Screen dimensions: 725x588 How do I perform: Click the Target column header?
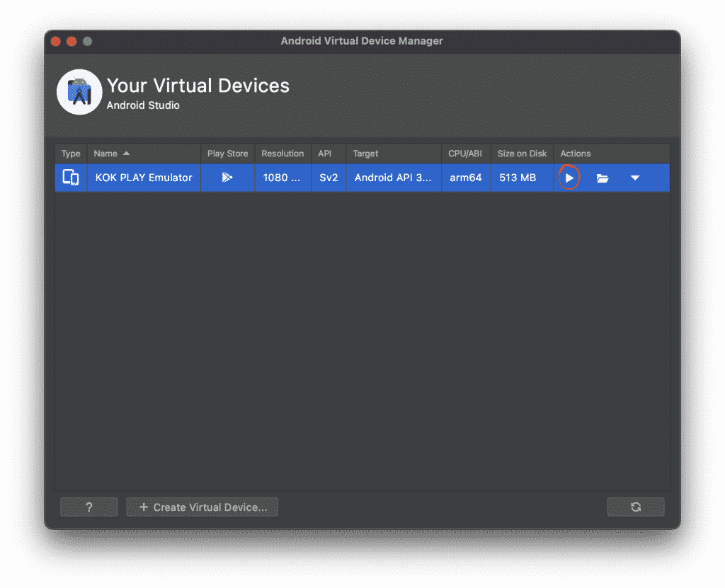394,154
